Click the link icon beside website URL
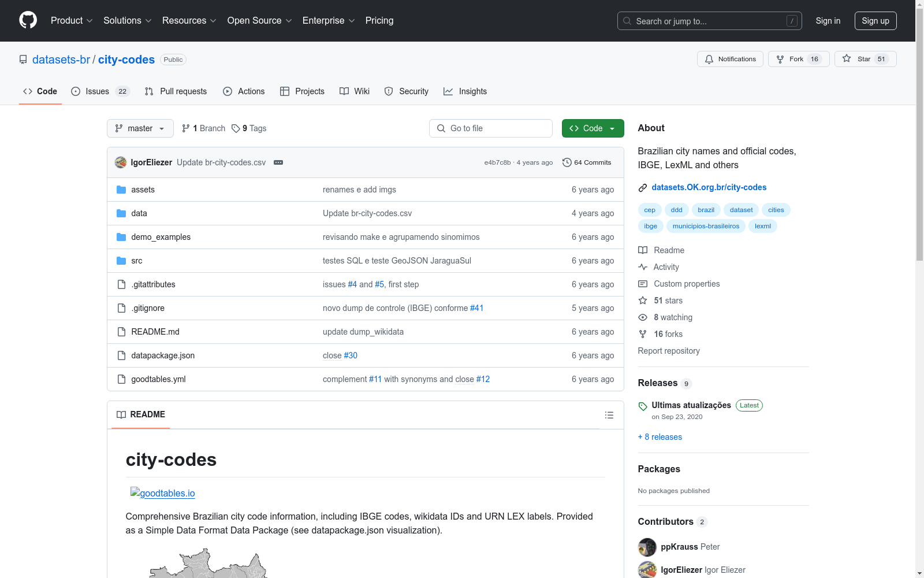Viewport: 924px width, 578px height. (x=643, y=188)
